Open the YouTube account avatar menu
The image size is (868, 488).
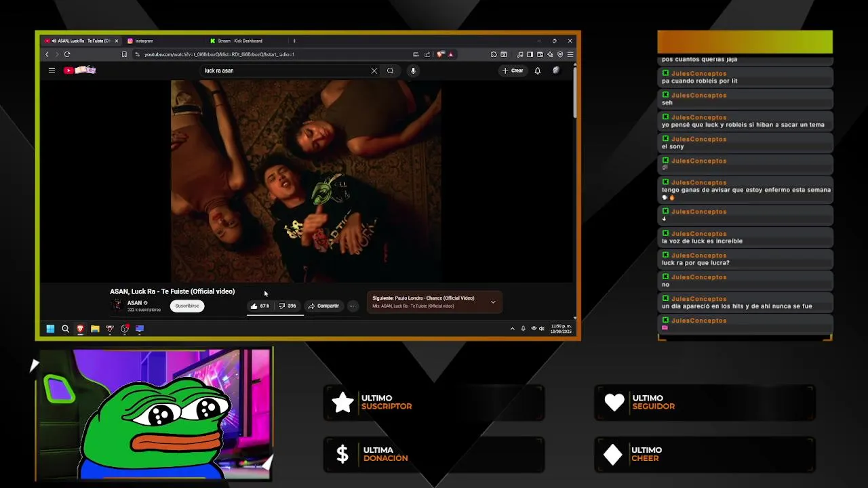click(x=556, y=70)
